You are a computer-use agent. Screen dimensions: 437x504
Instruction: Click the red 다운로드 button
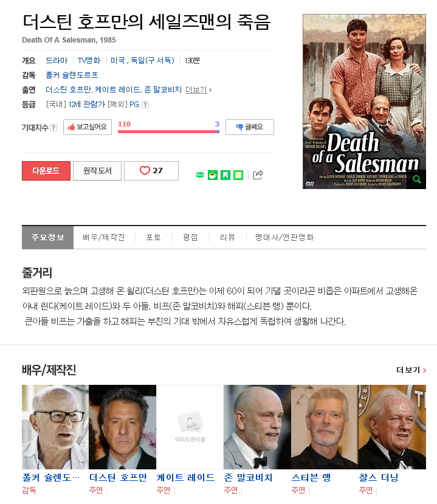pyautogui.click(x=46, y=171)
